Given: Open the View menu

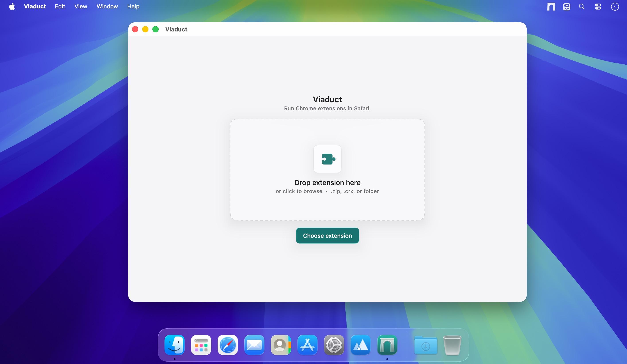Looking at the screenshot, I should [81, 6].
